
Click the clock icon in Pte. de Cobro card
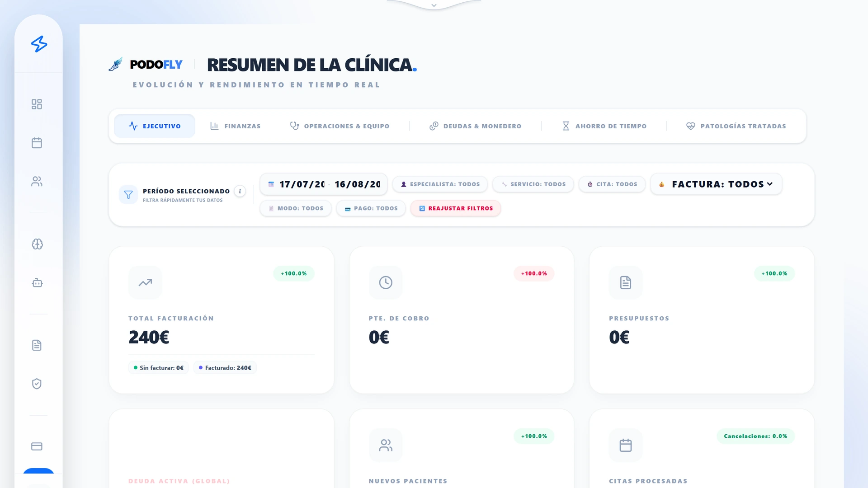tap(386, 282)
